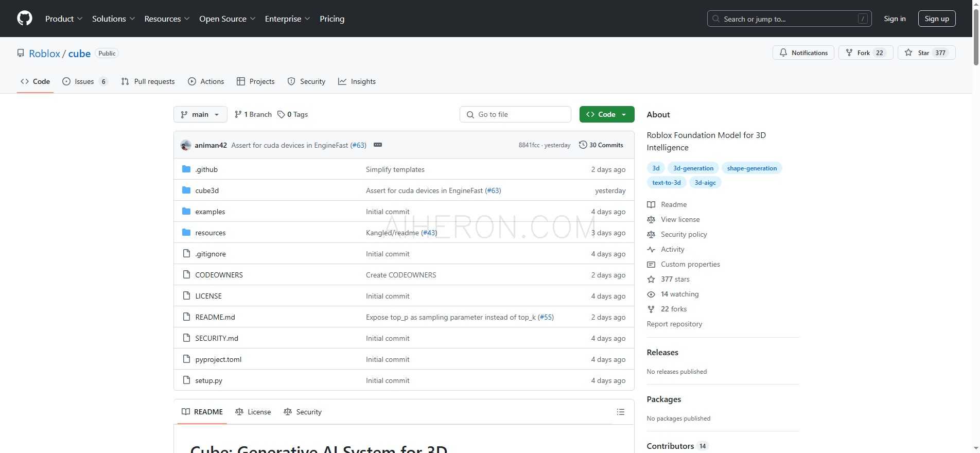This screenshot has height=453, width=980.
Task: Click the Tags icon
Action: [x=281, y=114]
